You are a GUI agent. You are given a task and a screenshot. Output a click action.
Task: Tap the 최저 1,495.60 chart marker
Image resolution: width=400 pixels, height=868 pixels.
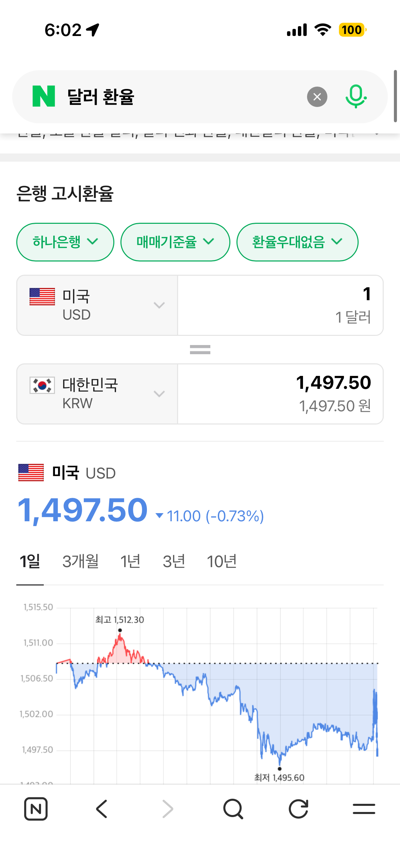tap(280, 769)
